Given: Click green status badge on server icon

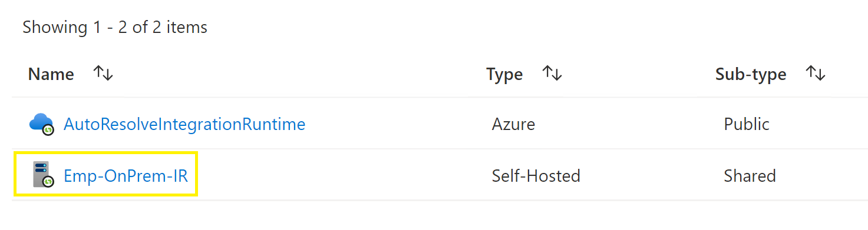Looking at the screenshot, I should click(x=48, y=182).
